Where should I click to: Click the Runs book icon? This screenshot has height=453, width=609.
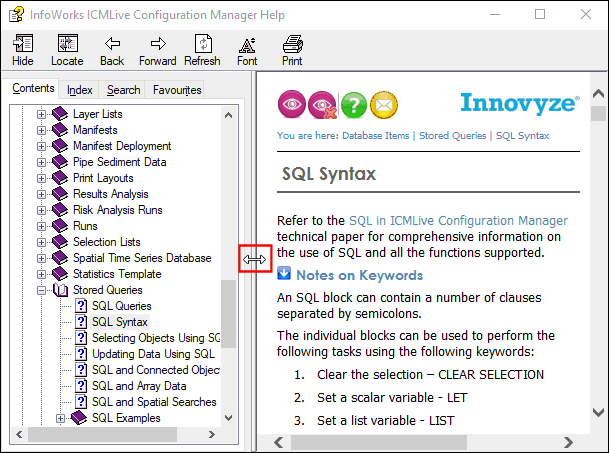[x=60, y=226]
